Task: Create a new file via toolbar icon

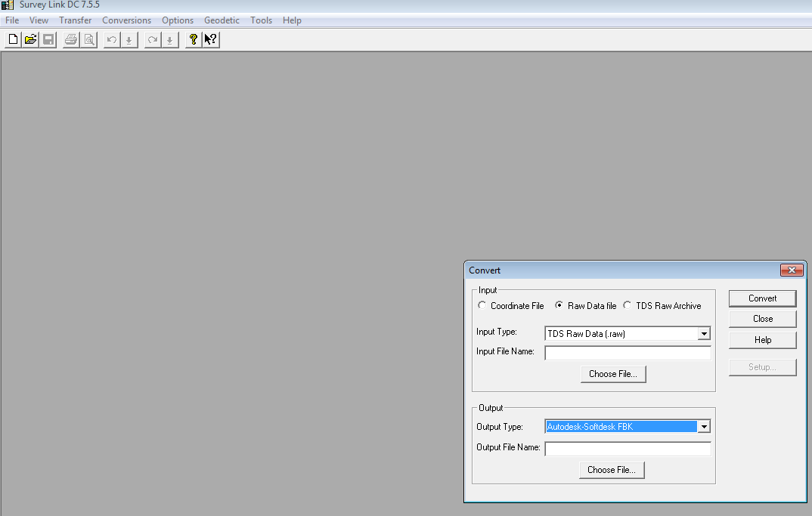Action: pyautogui.click(x=12, y=39)
